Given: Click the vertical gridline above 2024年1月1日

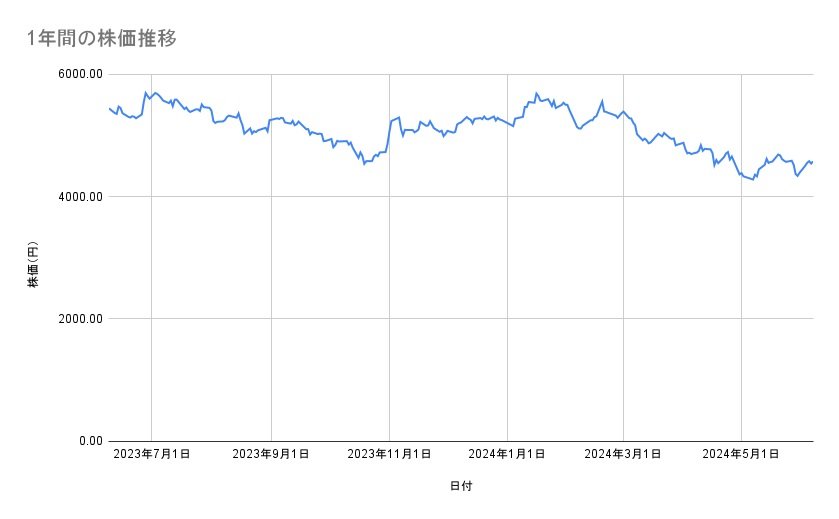Looking at the screenshot, I should [507, 300].
